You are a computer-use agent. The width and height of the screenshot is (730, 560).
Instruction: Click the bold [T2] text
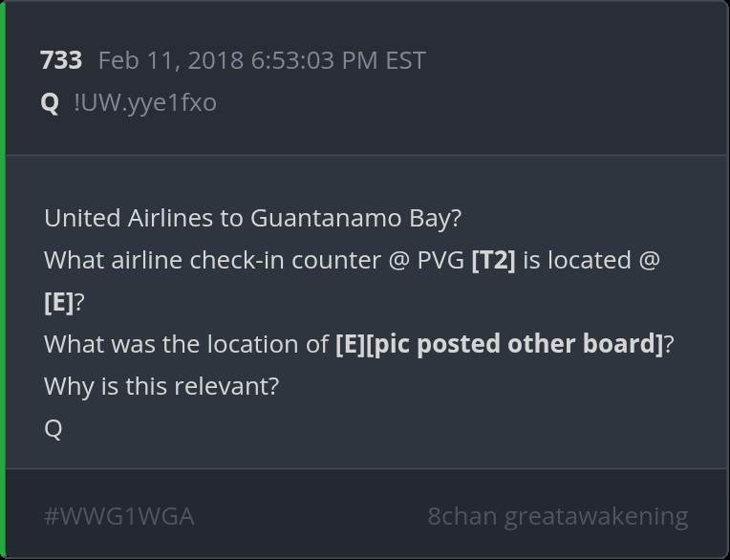[x=493, y=260]
